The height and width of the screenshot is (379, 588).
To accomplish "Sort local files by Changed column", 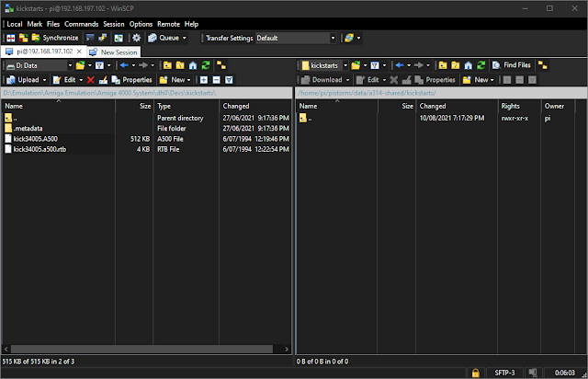I will [254, 107].
